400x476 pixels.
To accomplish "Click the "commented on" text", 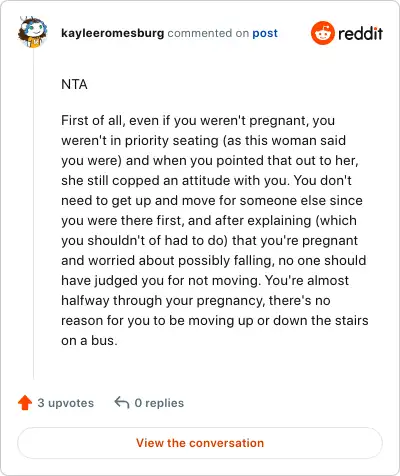I will pyautogui.click(x=208, y=33).
